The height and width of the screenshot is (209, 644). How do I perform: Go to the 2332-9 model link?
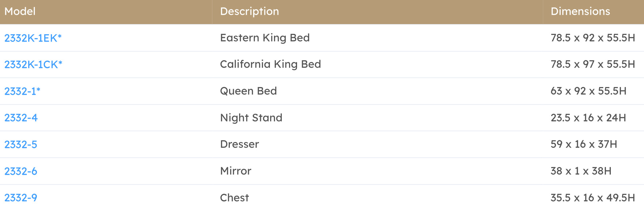click(x=20, y=198)
